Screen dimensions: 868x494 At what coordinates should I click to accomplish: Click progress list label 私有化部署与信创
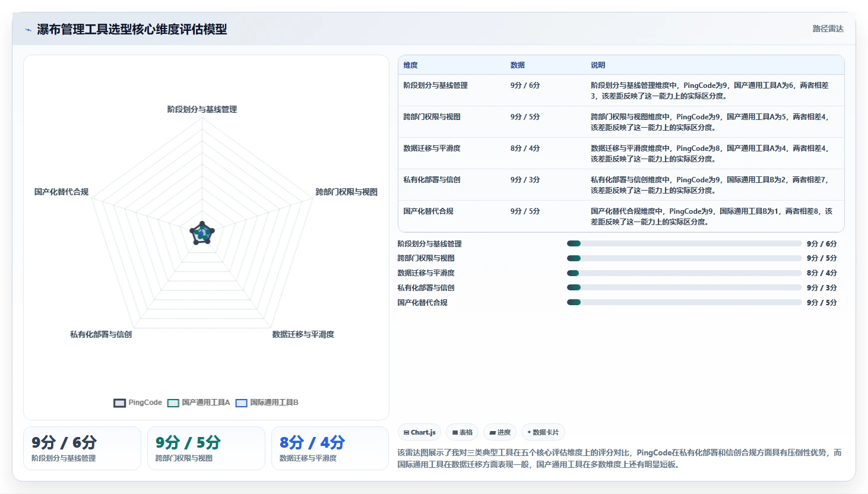click(426, 288)
